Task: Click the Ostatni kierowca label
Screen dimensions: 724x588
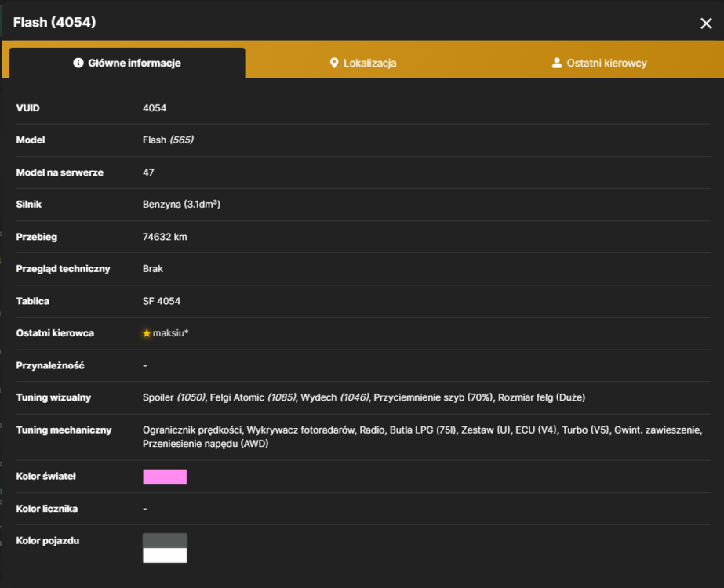Action: click(55, 333)
